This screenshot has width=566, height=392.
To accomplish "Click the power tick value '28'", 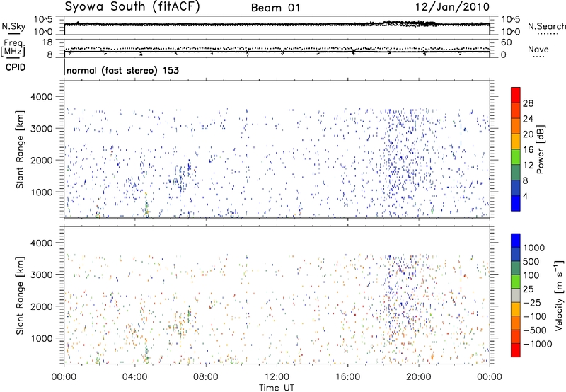I will click(528, 103).
